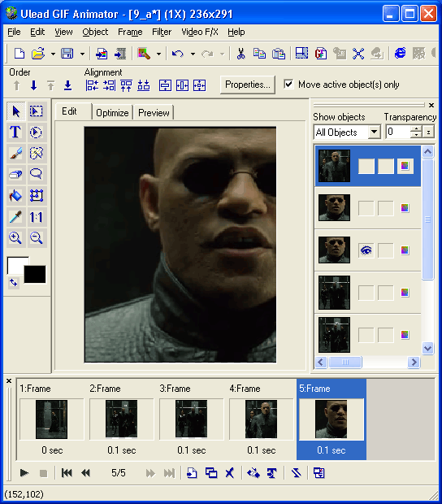This screenshot has width=442, height=504.
Task: Show second object via its eye box
Action: click(366, 208)
